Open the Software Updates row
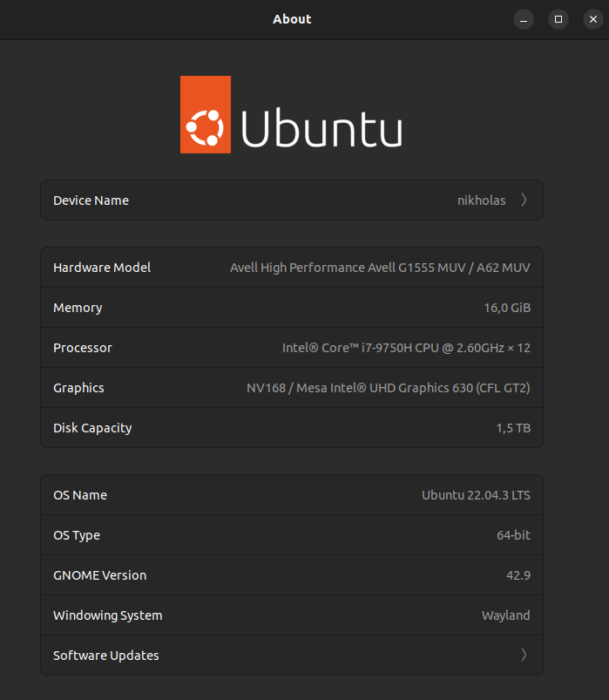Viewport: 609px width, 700px height. [x=292, y=655]
